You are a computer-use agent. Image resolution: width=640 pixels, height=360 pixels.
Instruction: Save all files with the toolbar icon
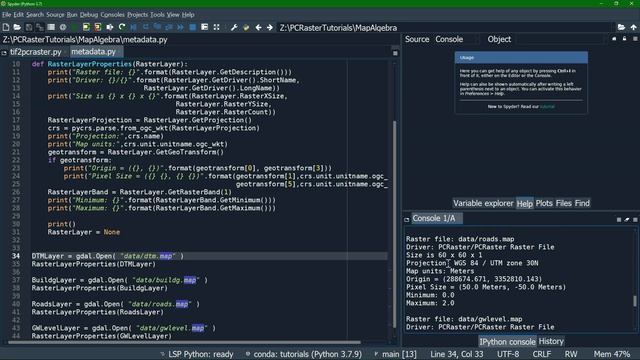[40, 27]
